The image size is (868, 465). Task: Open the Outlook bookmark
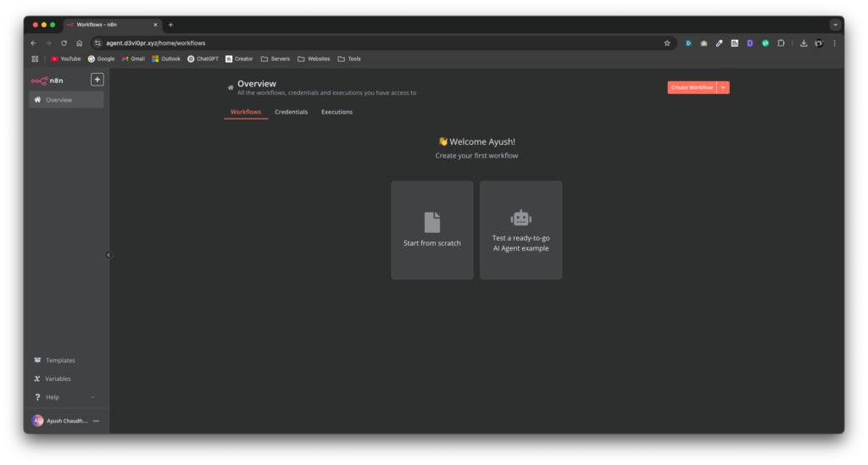(166, 58)
